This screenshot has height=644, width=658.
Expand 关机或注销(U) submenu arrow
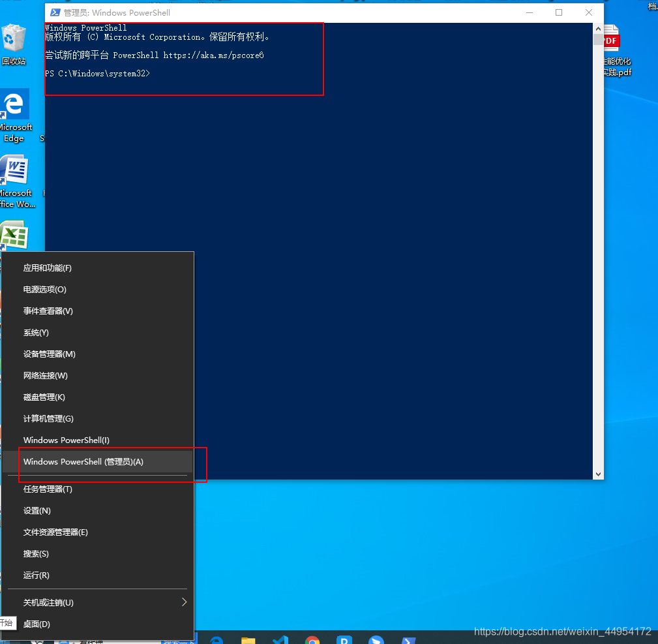tap(184, 602)
